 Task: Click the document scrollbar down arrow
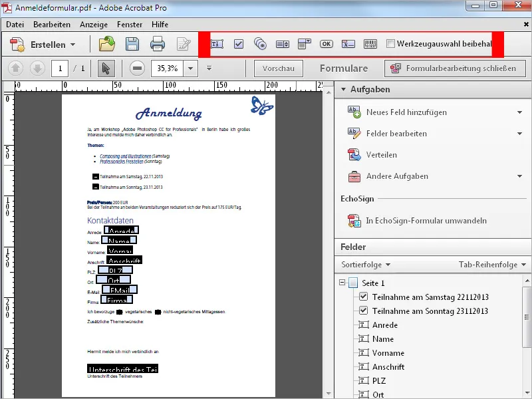[x=329, y=394]
